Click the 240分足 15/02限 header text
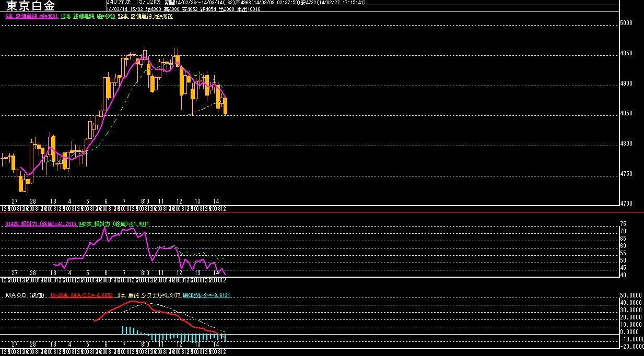The width and height of the screenshot is (644, 356). coord(133,2)
